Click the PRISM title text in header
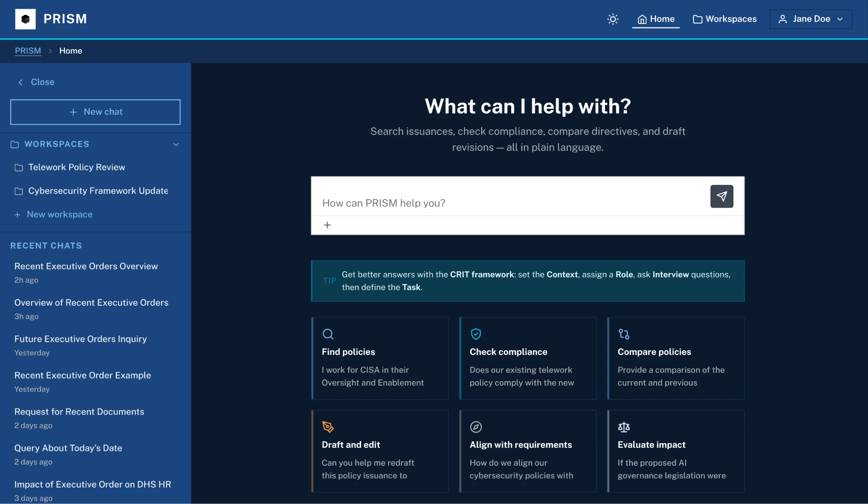868x504 pixels. [x=65, y=19]
